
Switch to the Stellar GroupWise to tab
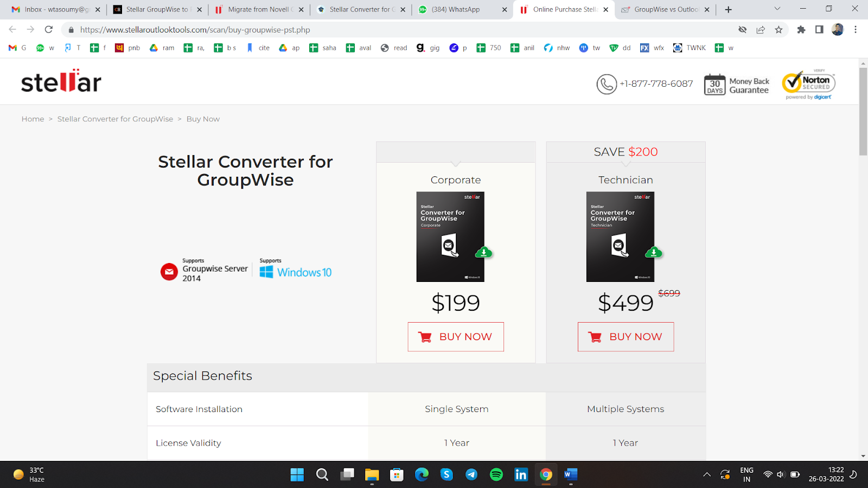click(x=157, y=9)
